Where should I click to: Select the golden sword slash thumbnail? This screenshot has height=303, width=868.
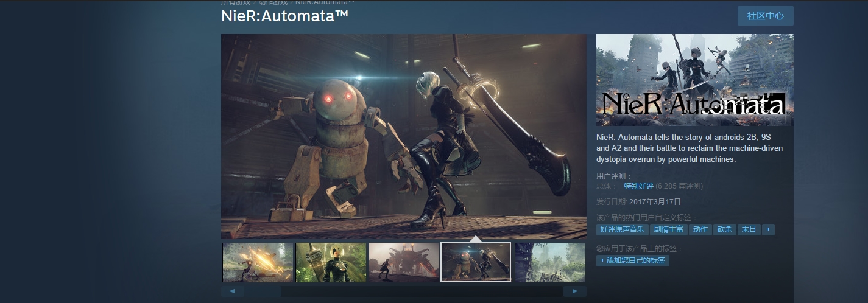pyautogui.click(x=258, y=262)
